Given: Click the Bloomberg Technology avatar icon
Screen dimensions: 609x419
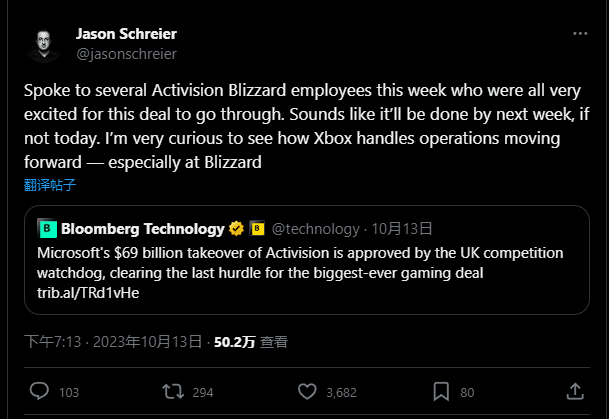Looking at the screenshot, I should coord(46,228).
